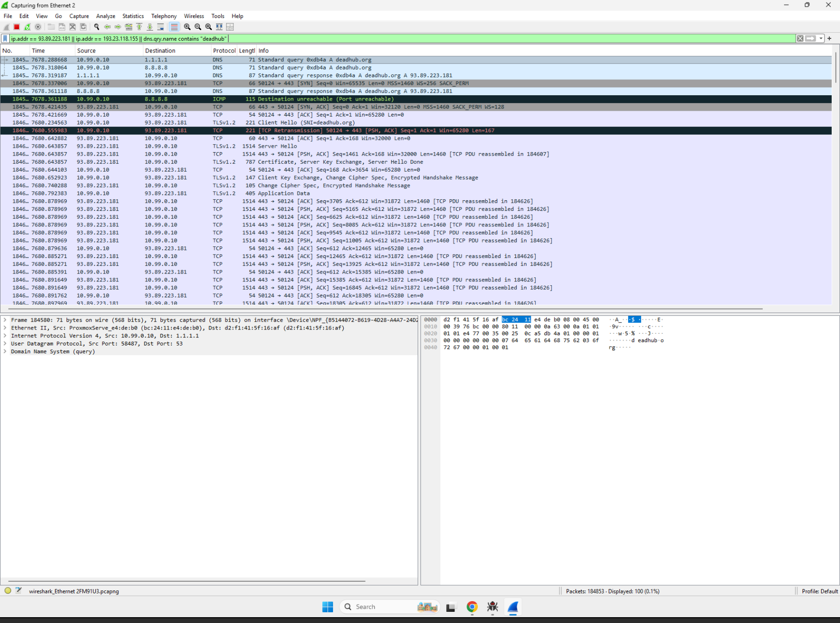
Task: Open display filter bookmarks
Action: 5,38
